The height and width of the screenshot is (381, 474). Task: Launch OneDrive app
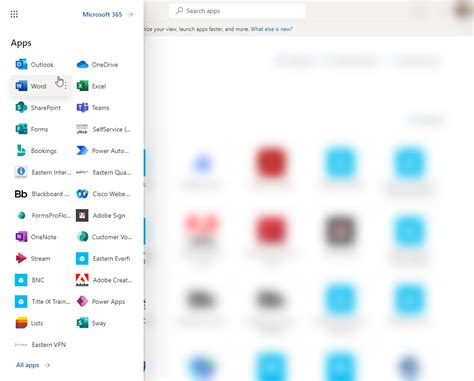pos(97,64)
